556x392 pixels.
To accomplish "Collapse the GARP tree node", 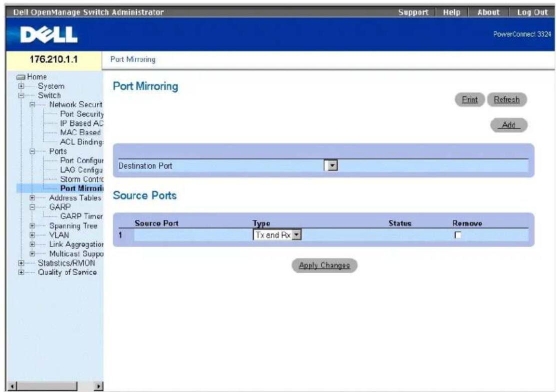I will [x=32, y=207].
